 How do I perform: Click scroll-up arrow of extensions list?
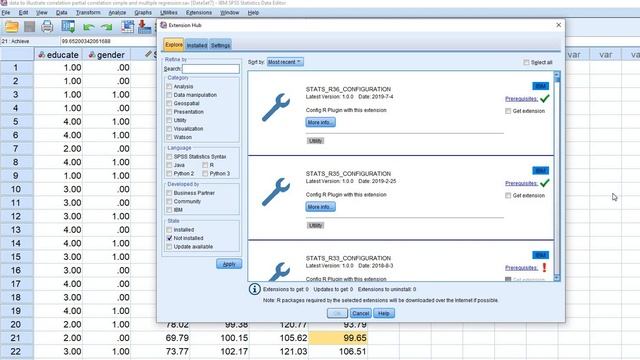[557, 75]
